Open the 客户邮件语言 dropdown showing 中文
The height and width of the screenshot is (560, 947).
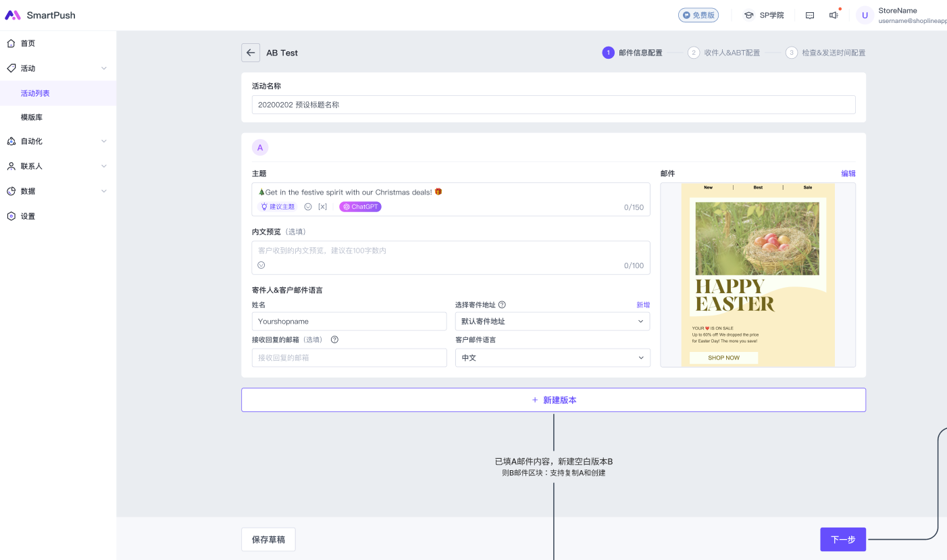552,358
